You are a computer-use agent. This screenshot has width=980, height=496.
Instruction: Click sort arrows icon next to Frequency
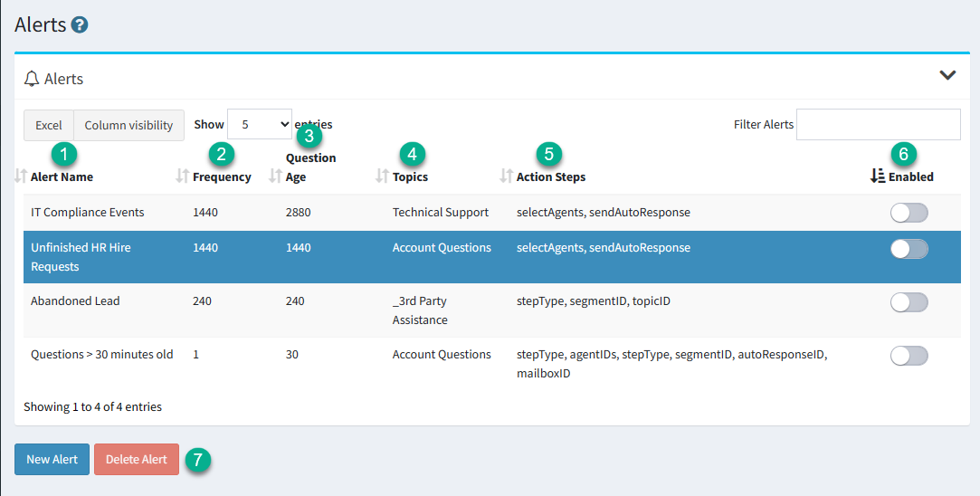pyautogui.click(x=183, y=176)
